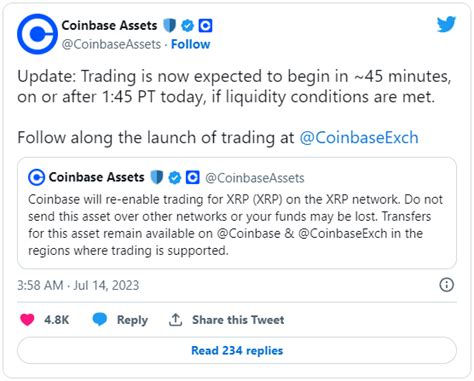Click the small Coinbase avatar in the quoted tweet

37,177
